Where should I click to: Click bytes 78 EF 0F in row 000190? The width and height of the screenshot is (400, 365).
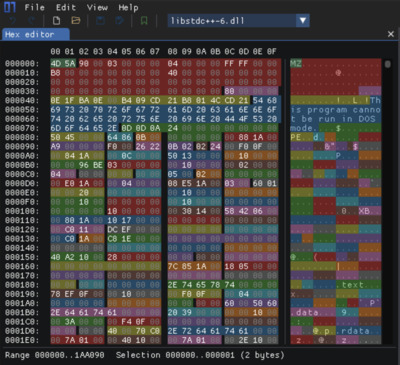tap(70, 294)
